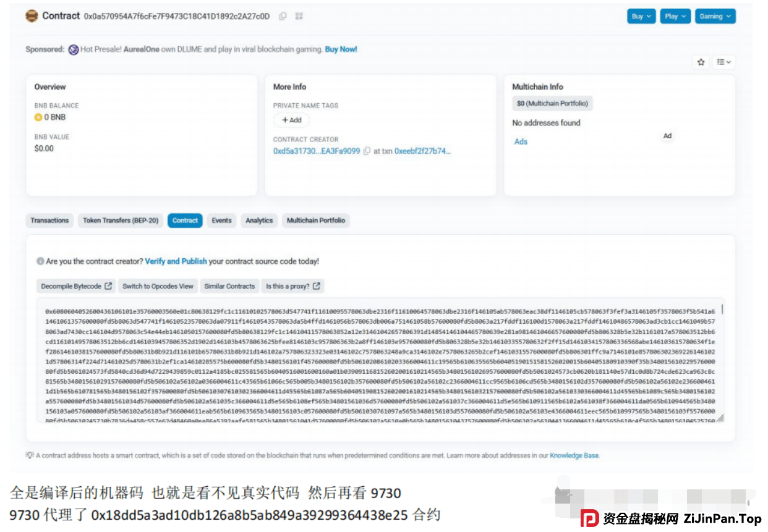Open the Knowledge Base link

coord(576,455)
